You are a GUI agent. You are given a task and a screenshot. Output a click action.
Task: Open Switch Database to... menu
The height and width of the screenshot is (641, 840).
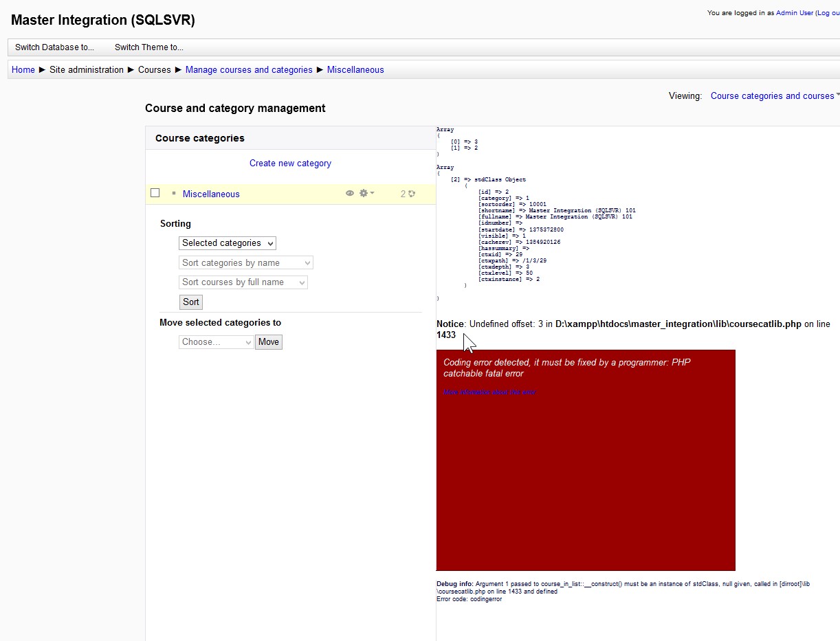click(x=54, y=47)
